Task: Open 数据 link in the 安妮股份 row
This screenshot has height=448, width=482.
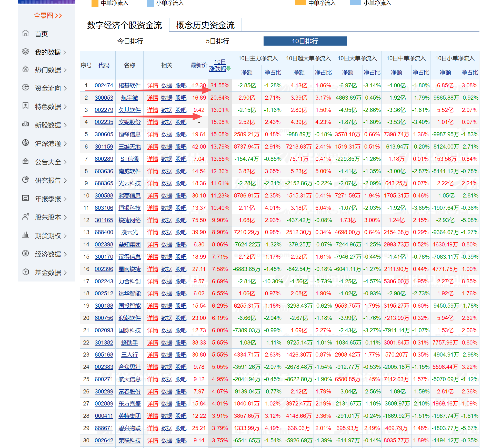Action: click(x=167, y=122)
